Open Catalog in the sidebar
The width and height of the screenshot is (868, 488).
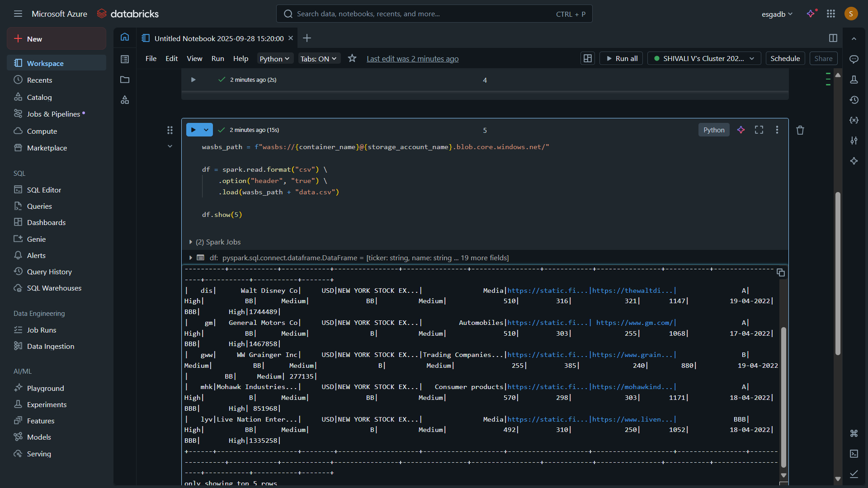tap(57, 97)
